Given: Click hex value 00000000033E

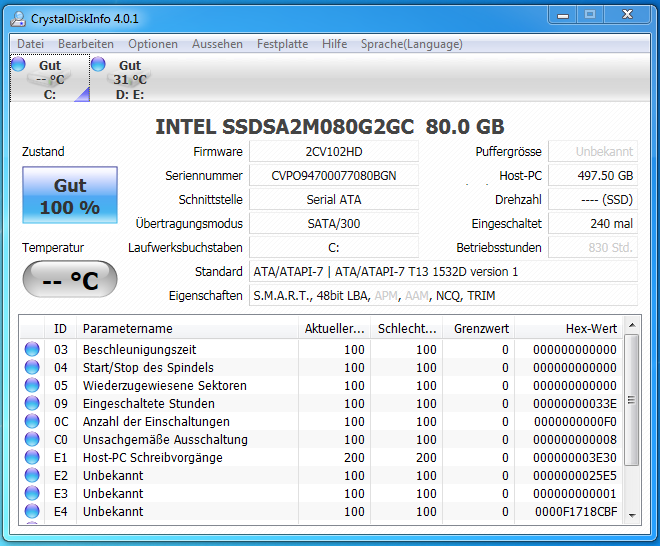Looking at the screenshot, I should point(575,404).
